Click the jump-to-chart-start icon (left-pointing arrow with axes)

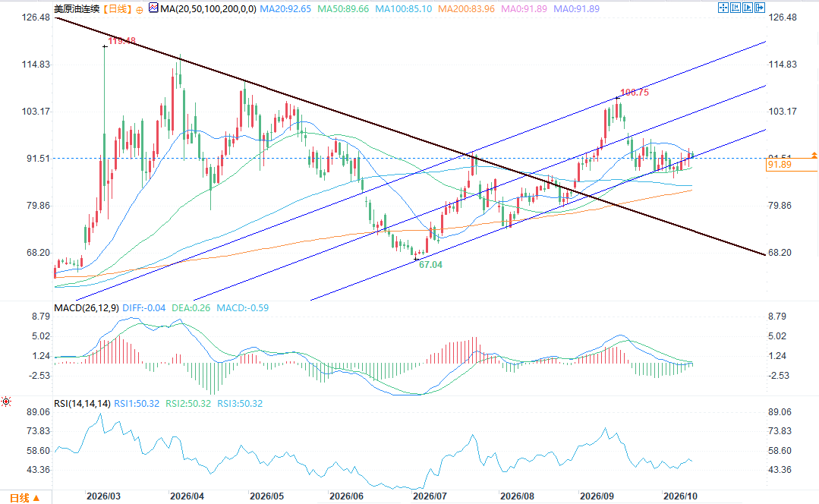tap(736, 8)
